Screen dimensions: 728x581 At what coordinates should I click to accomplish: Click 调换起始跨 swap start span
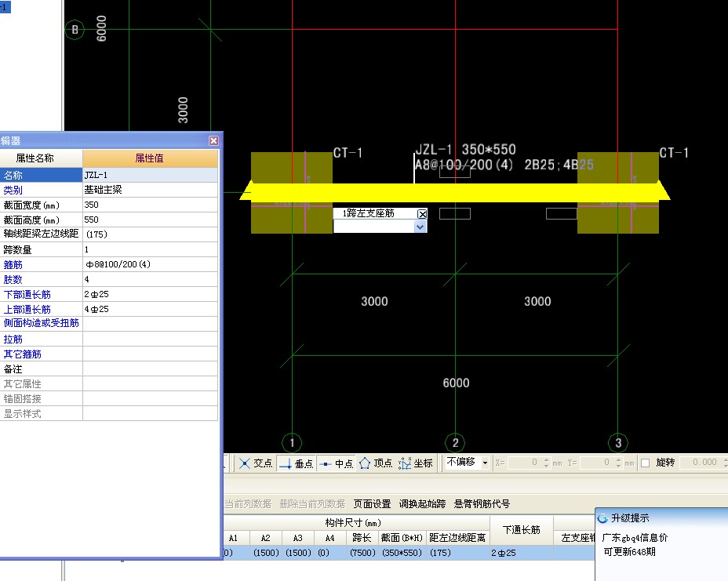coord(423,504)
